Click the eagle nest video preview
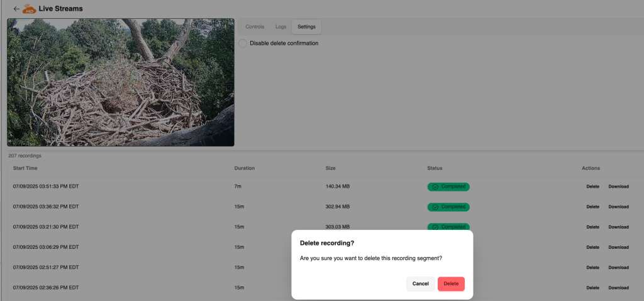Screen dimensions: 644x301 point(121,82)
